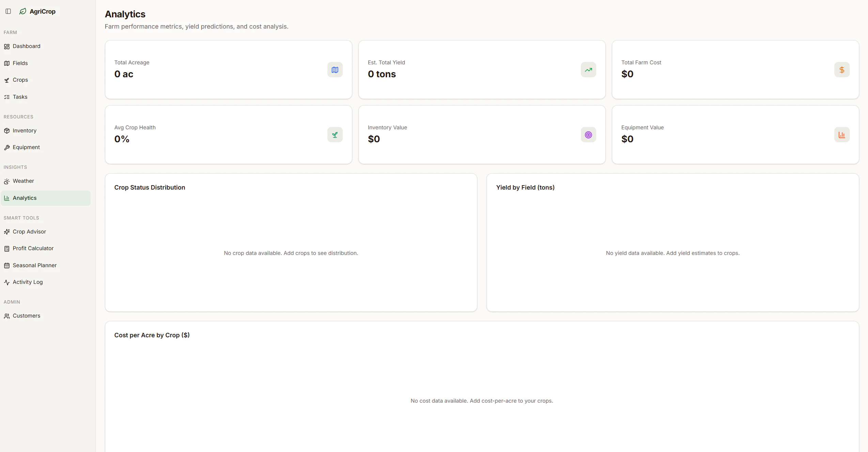Image resolution: width=868 pixels, height=452 pixels.
Task: Open the Profit Calculator
Action: [x=33, y=248]
